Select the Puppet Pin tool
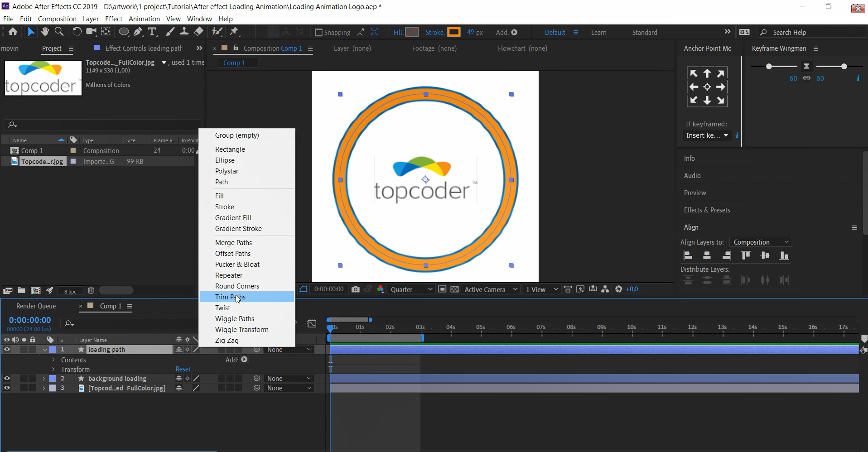 click(234, 32)
